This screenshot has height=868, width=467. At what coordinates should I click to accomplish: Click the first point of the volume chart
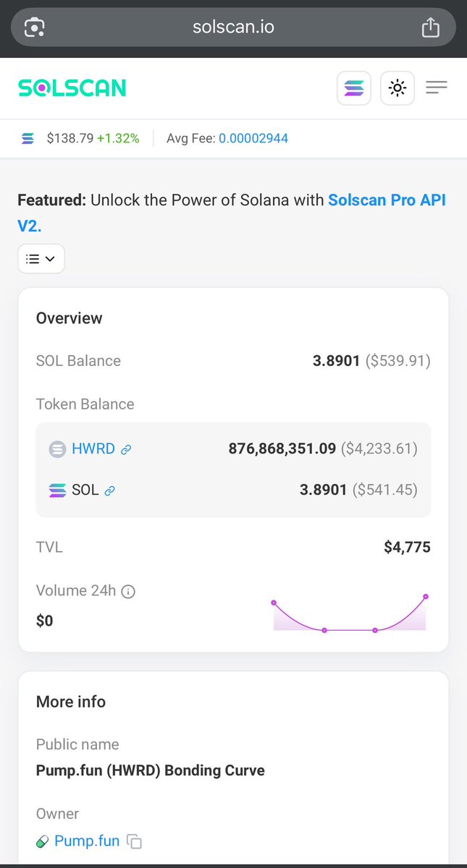(x=274, y=602)
